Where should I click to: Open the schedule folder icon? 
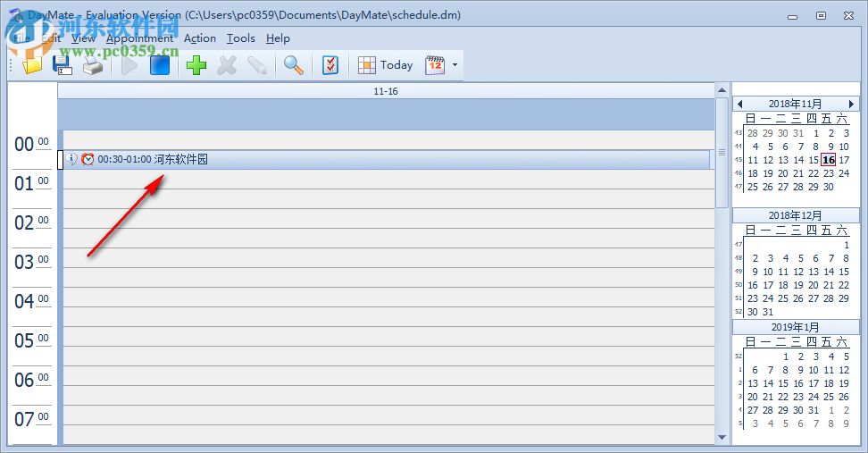click(32, 65)
